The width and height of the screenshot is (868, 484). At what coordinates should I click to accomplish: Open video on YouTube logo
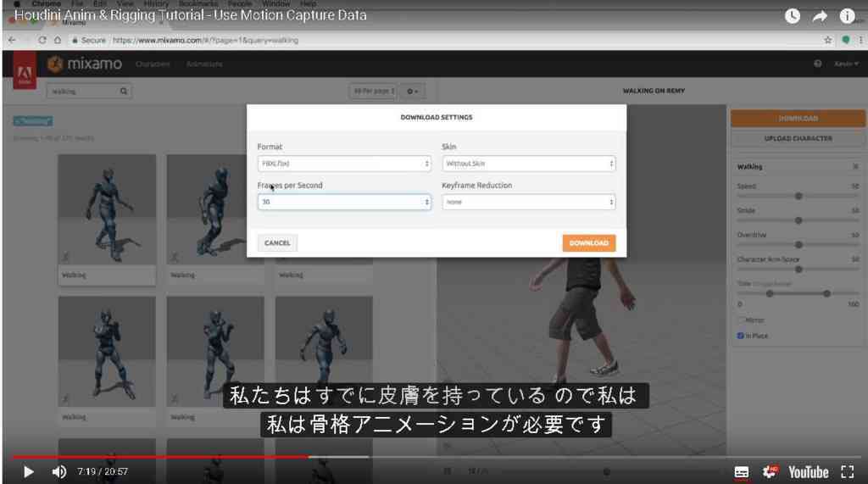[808, 472]
